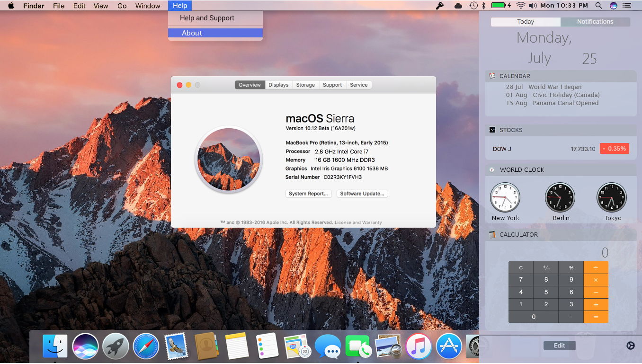Click the calculator equals key
Viewport: 642px width, 364px height.
click(596, 317)
